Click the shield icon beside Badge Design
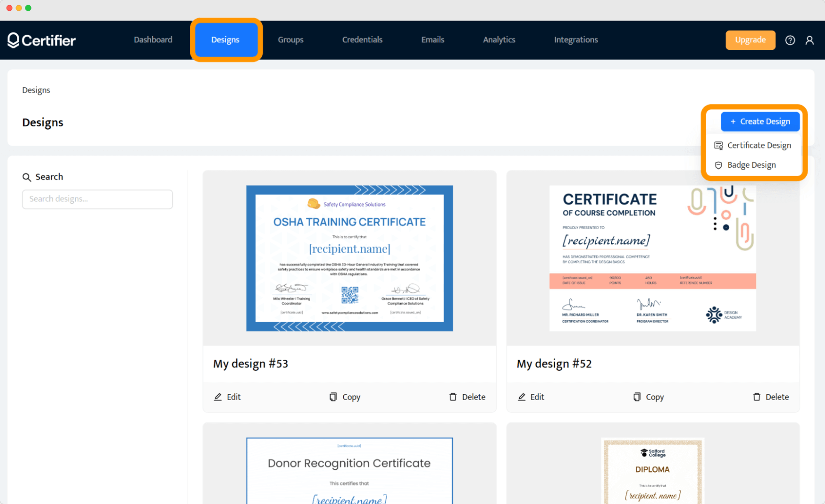The image size is (825, 504). [x=718, y=165]
